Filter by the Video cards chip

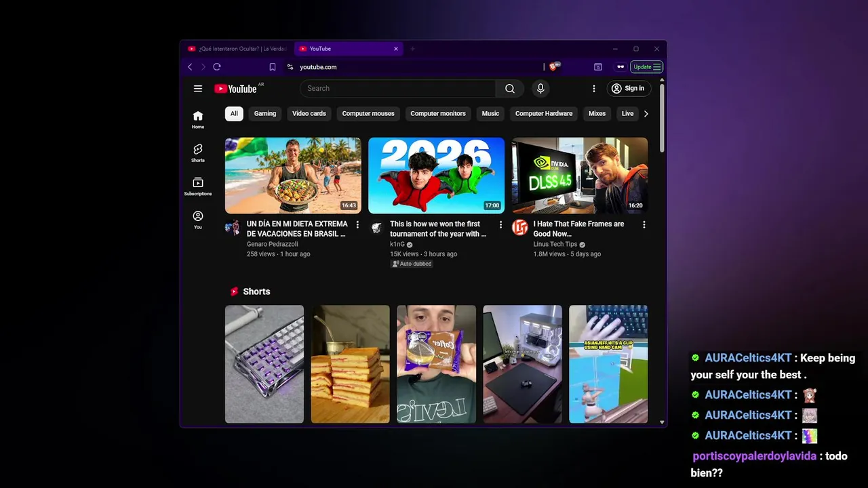pyautogui.click(x=309, y=114)
